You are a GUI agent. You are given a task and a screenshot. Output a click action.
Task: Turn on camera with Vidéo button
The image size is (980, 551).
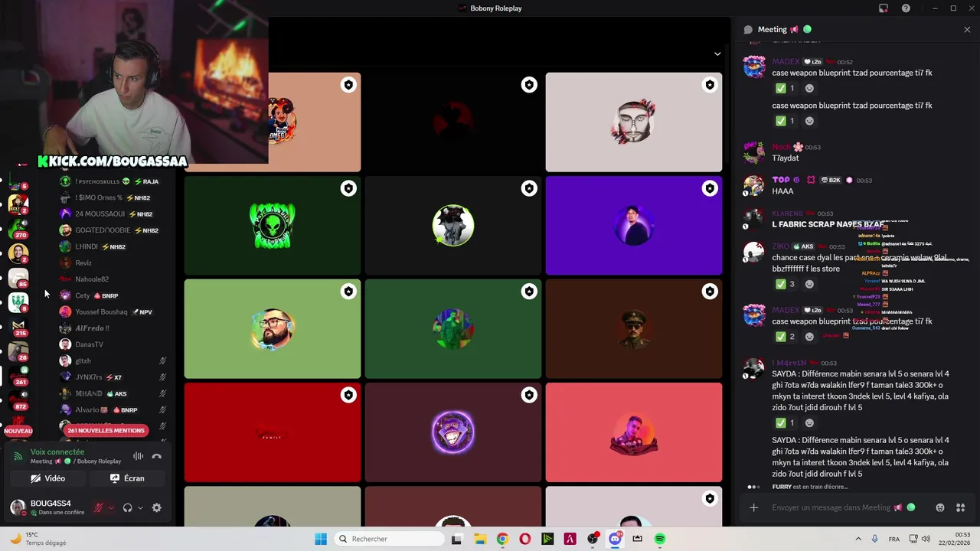(47, 478)
